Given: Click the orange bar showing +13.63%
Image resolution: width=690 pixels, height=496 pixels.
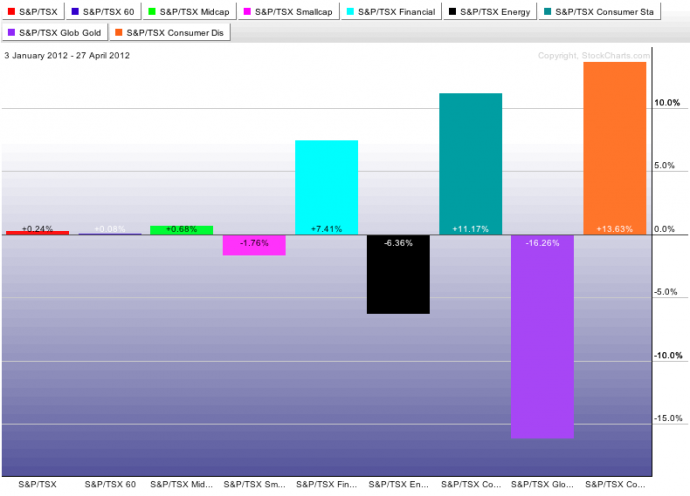Looking at the screenshot, I should (614, 148).
